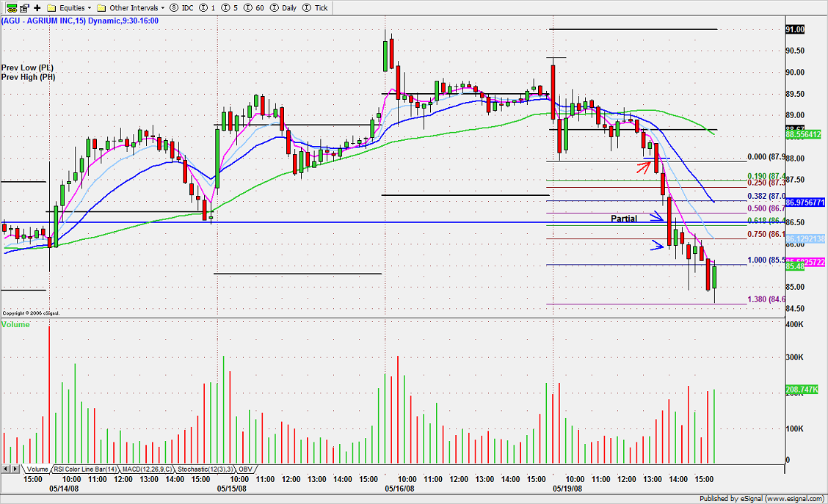Click the Prev High (PH) label

(x=28, y=77)
